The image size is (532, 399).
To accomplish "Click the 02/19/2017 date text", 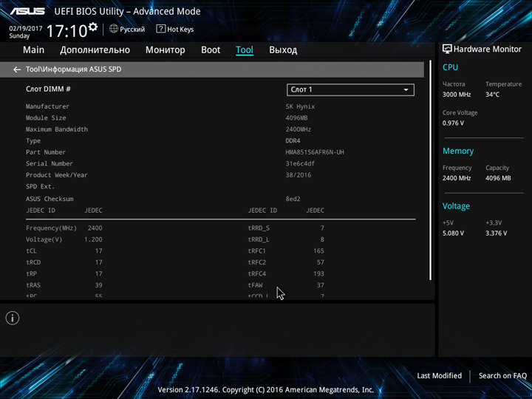I will click(x=26, y=29).
